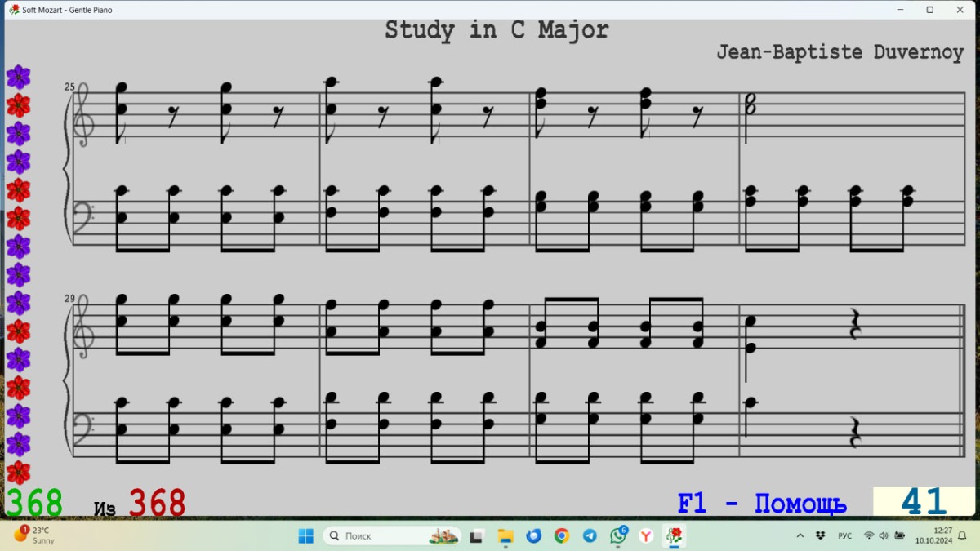Open the 12:27 clock and calendar
980x551 pixels.
(933, 536)
